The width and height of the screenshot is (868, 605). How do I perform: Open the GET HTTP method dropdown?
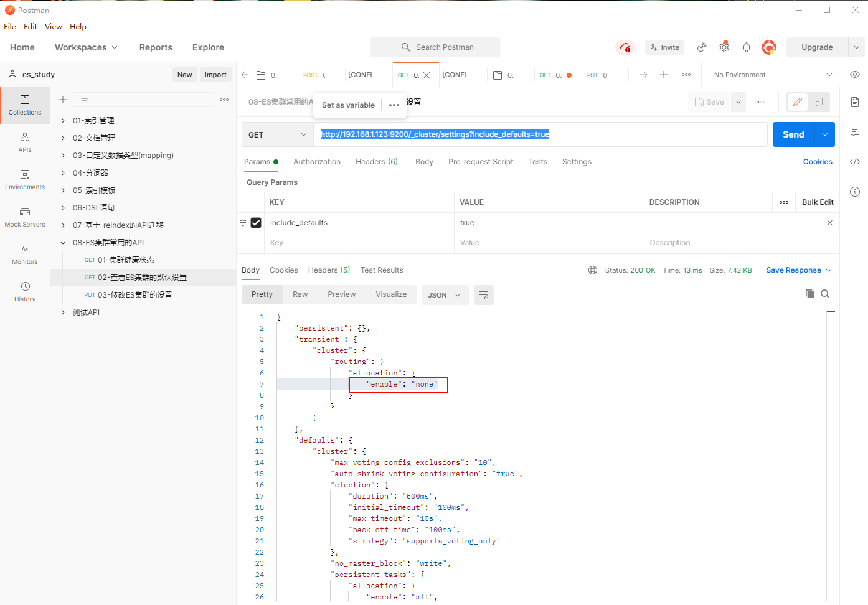tap(277, 134)
